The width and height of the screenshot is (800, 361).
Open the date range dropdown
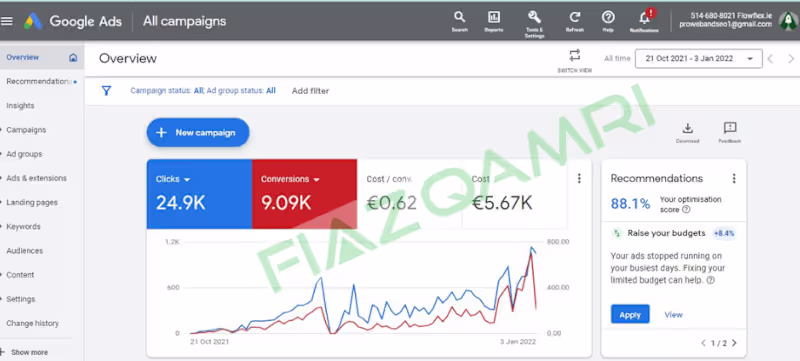click(x=698, y=59)
